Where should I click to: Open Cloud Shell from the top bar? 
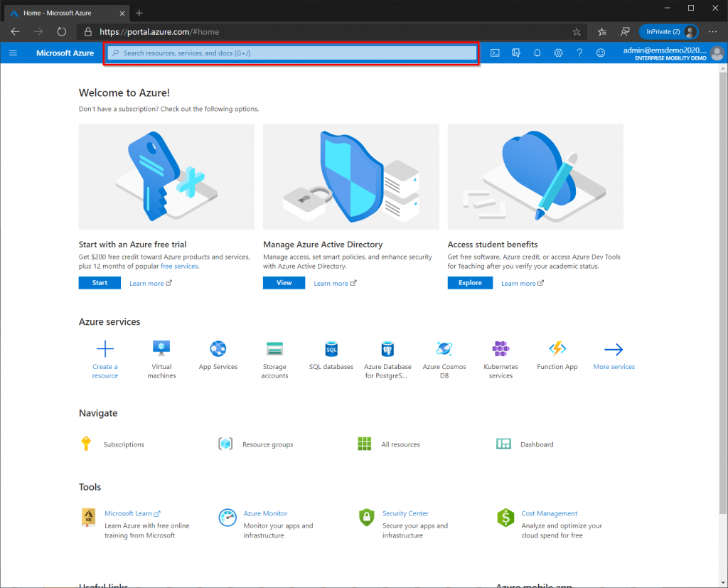(x=495, y=53)
